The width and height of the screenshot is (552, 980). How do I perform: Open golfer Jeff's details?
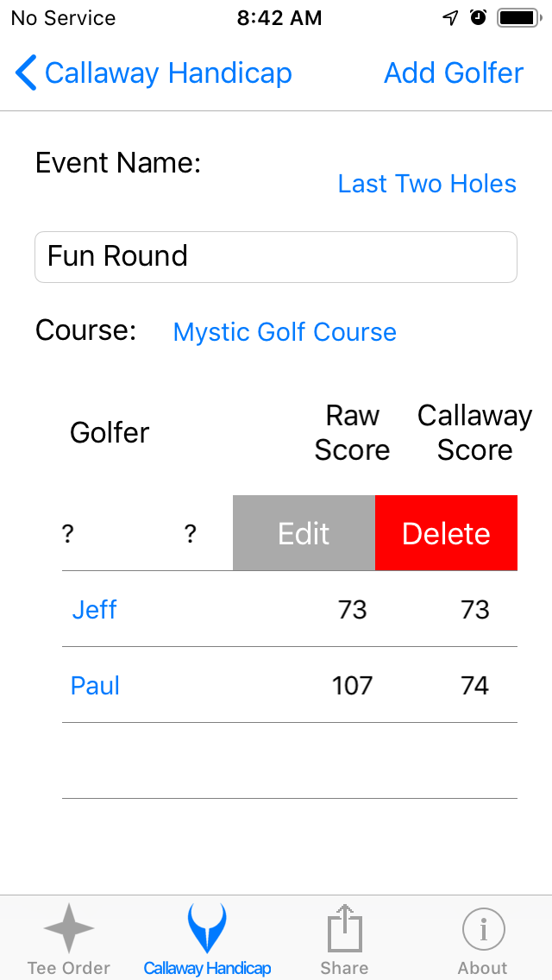(95, 609)
